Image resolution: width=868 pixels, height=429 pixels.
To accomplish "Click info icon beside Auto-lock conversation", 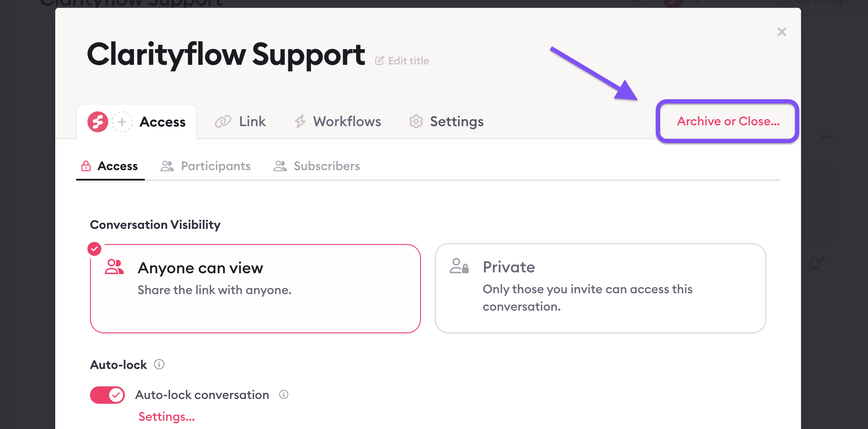I will point(284,395).
